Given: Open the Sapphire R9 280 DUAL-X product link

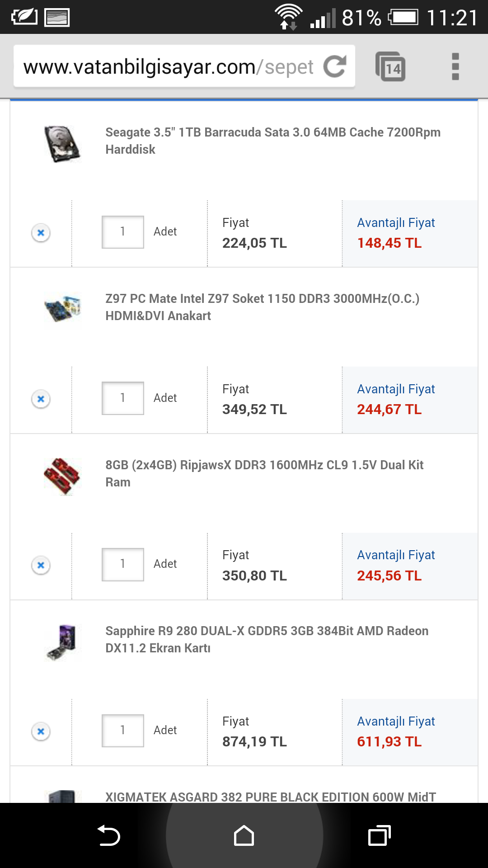Looking at the screenshot, I should (x=267, y=639).
